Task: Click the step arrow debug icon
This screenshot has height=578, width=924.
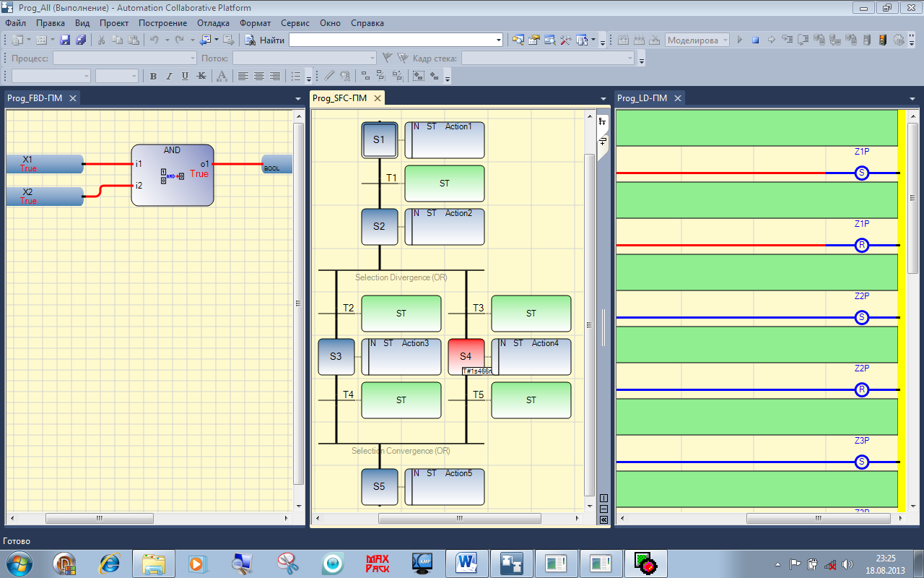Action: pos(772,40)
